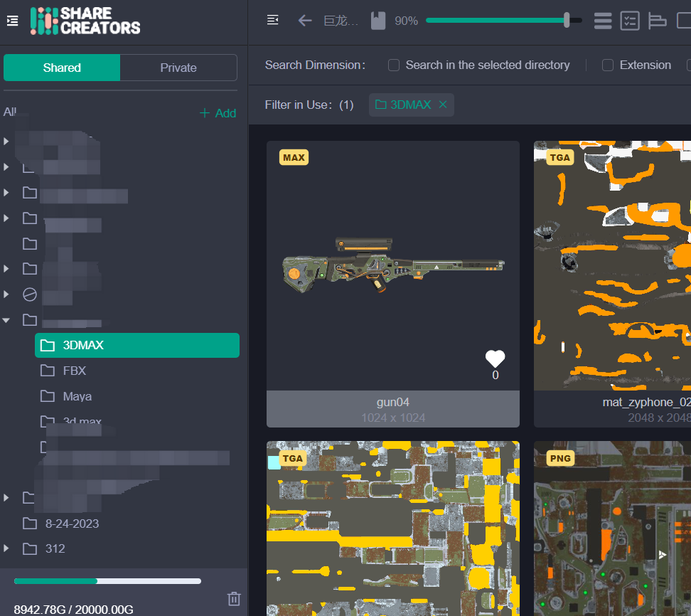Open the PNG texture thumbnail
The width and height of the screenshot is (691, 616).
point(613,529)
